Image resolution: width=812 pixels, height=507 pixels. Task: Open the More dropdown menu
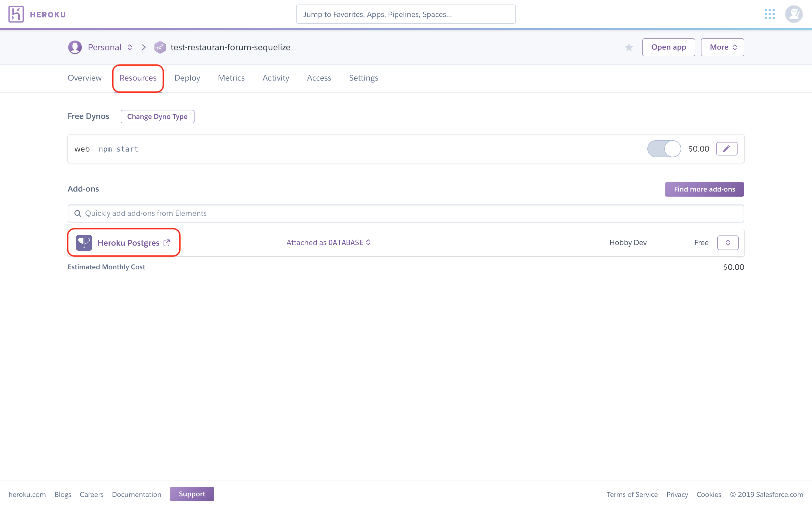click(x=722, y=47)
